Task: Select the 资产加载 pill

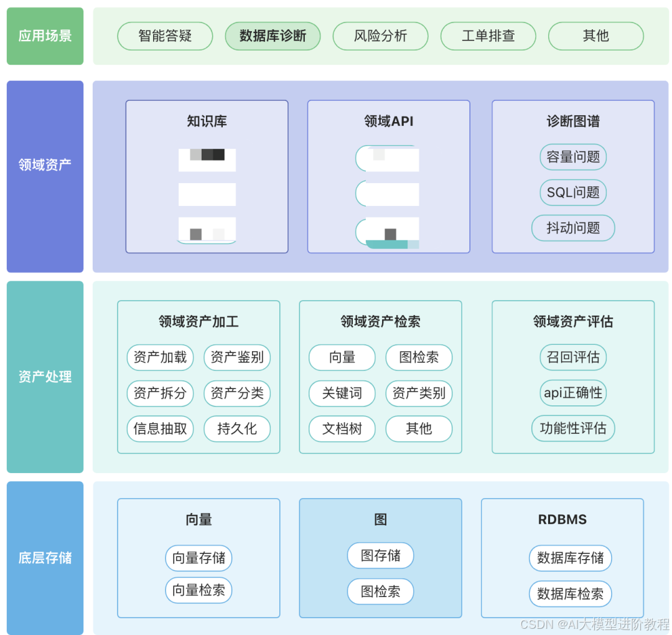Action: point(161,357)
